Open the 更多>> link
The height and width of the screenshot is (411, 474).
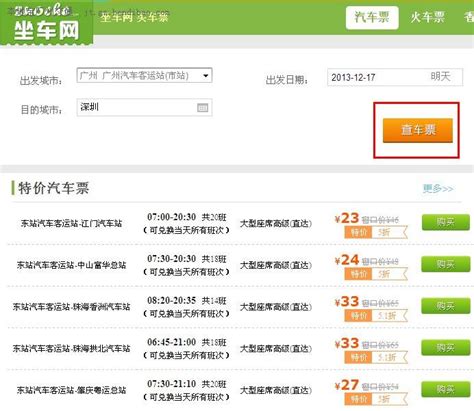[x=438, y=189]
